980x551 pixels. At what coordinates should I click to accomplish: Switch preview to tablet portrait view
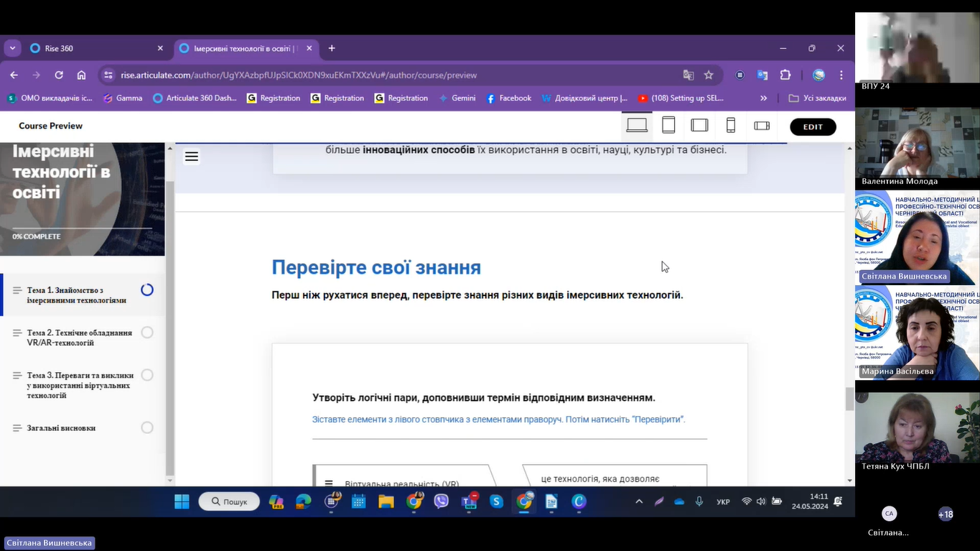[668, 126]
